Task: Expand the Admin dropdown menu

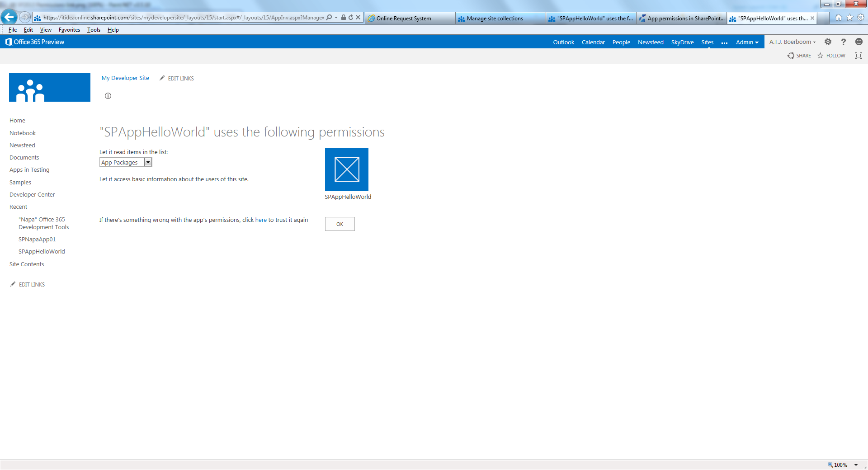Action: tap(747, 42)
